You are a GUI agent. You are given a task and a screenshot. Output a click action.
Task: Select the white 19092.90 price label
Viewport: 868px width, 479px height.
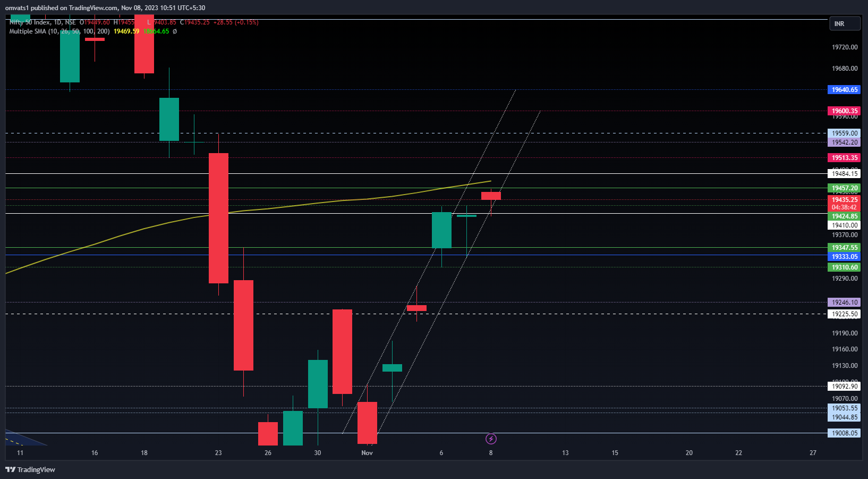click(x=844, y=386)
